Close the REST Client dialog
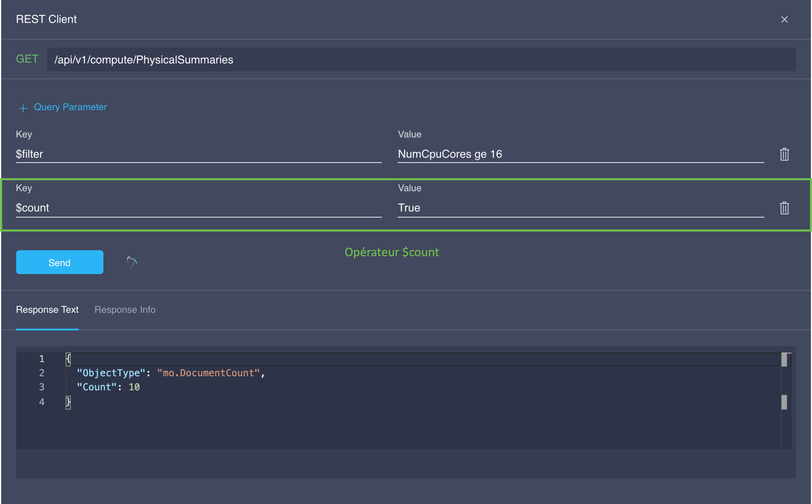 (784, 19)
